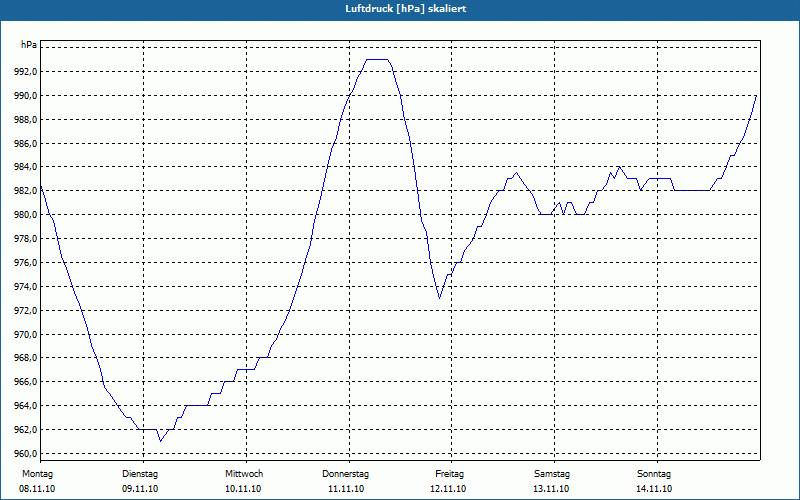Select the Montag day label

[37, 474]
